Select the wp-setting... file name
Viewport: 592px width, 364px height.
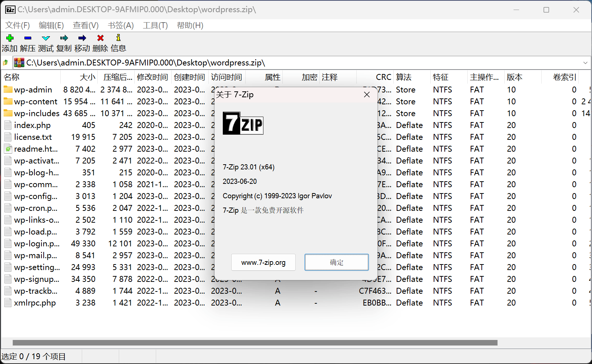click(x=37, y=267)
